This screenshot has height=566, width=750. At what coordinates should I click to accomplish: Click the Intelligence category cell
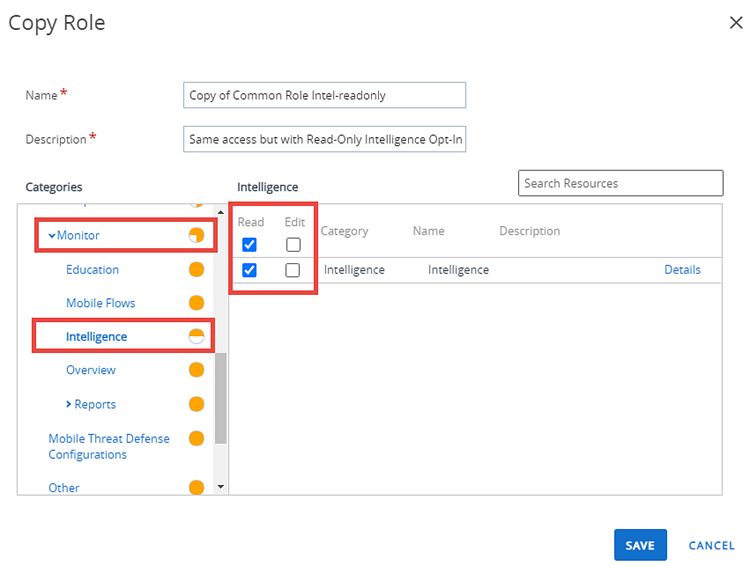(354, 270)
